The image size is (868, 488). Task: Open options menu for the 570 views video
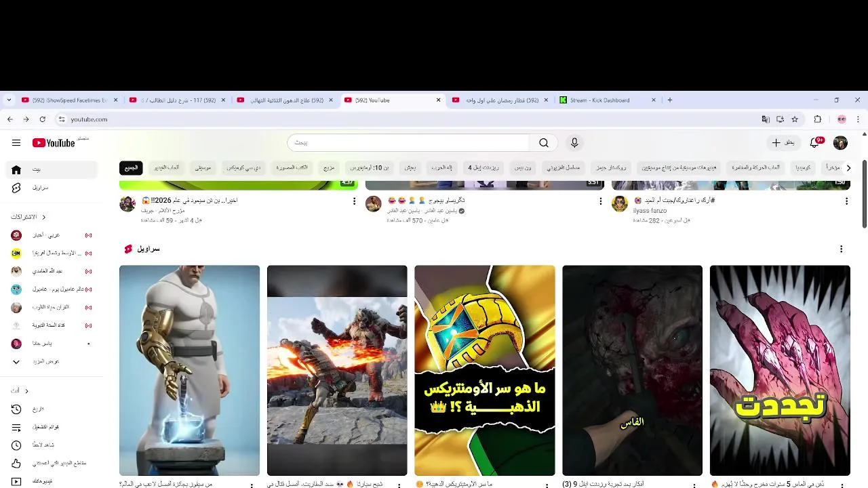point(600,201)
